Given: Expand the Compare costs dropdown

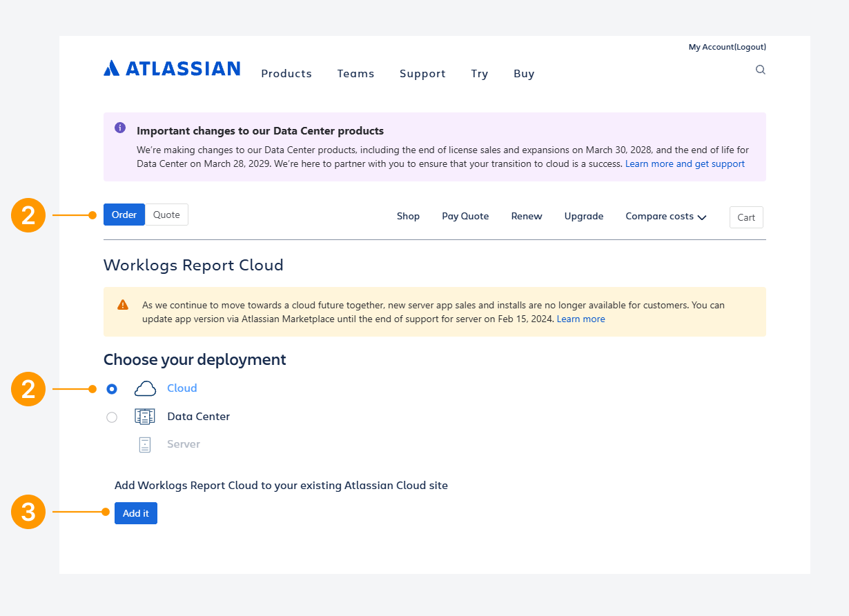Looking at the screenshot, I should point(666,217).
